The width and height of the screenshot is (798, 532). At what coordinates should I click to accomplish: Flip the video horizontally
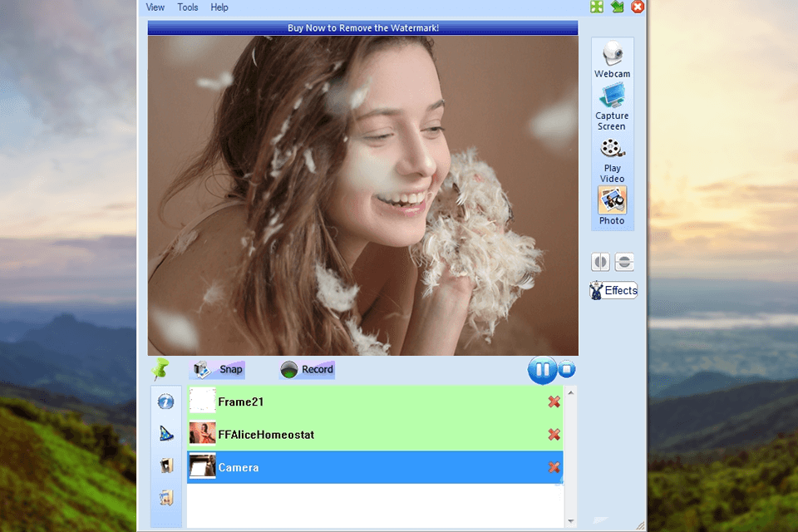tap(600, 262)
